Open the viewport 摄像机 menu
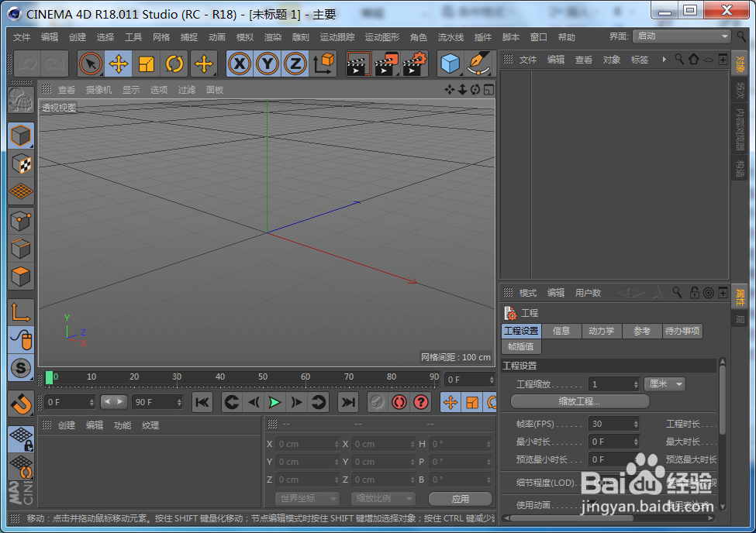The height and width of the screenshot is (533, 756). 98,90
